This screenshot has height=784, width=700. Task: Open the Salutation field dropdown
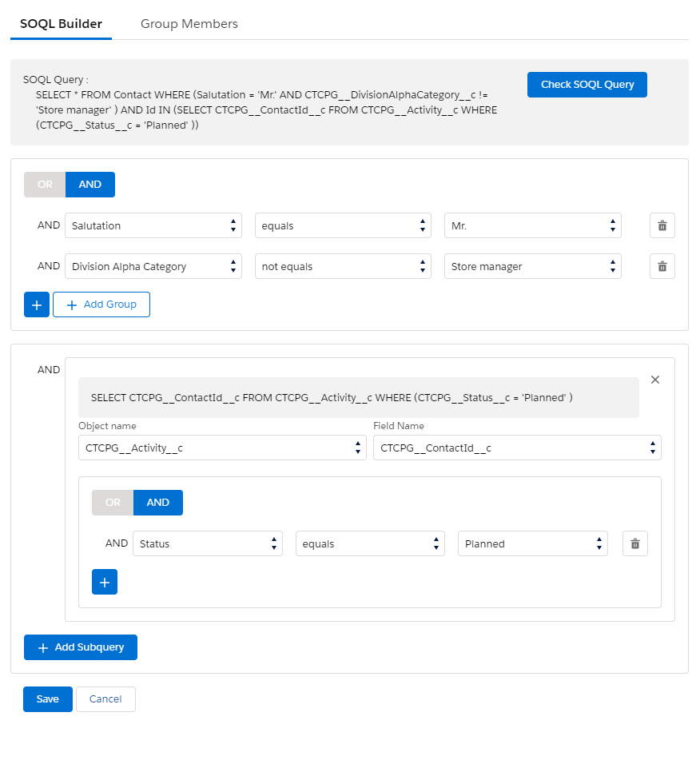click(x=153, y=225)
